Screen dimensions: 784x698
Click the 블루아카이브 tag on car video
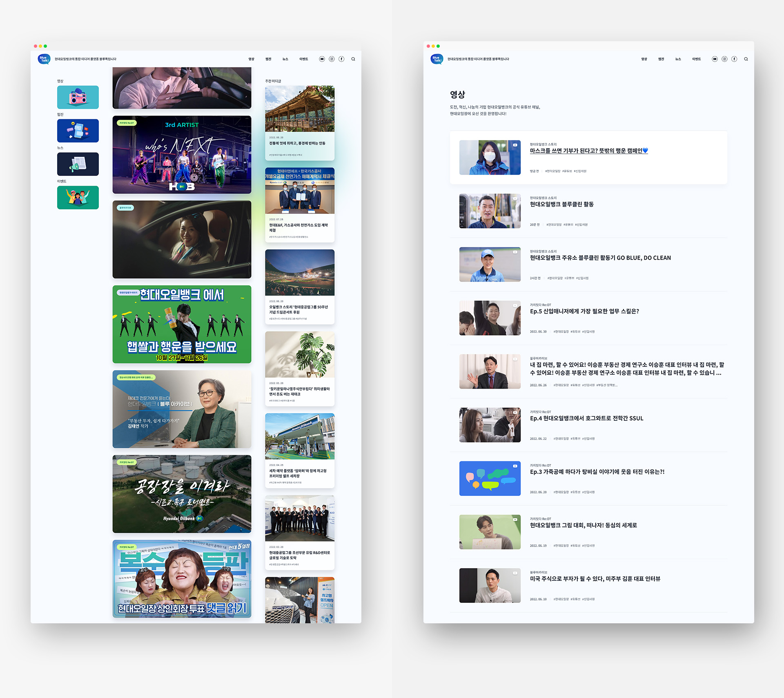tap(125, 208)
